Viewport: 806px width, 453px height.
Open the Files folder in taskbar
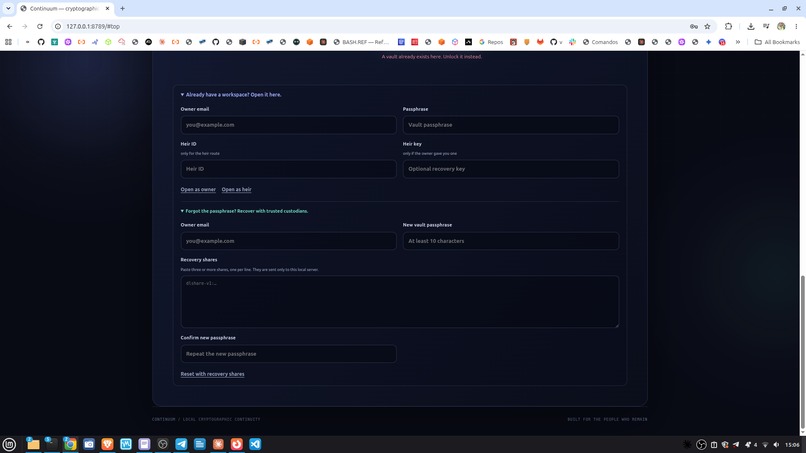(x=33, y=444)
